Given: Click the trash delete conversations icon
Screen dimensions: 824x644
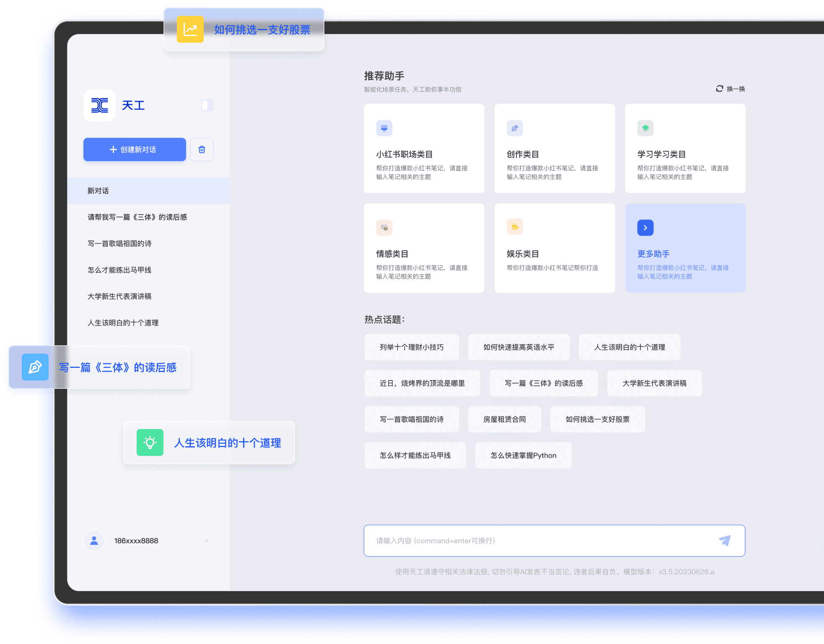Looking at the screenshot, I should [202, 150].
